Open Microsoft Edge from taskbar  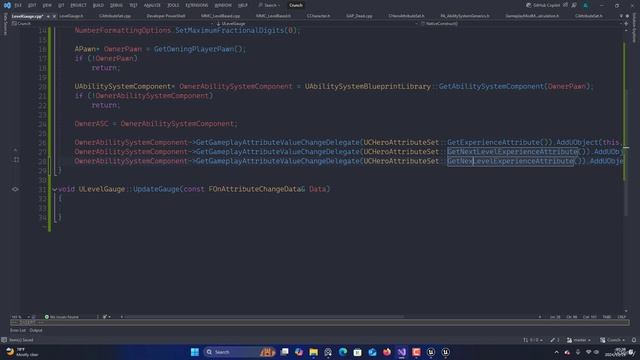[x=343, y=352]
